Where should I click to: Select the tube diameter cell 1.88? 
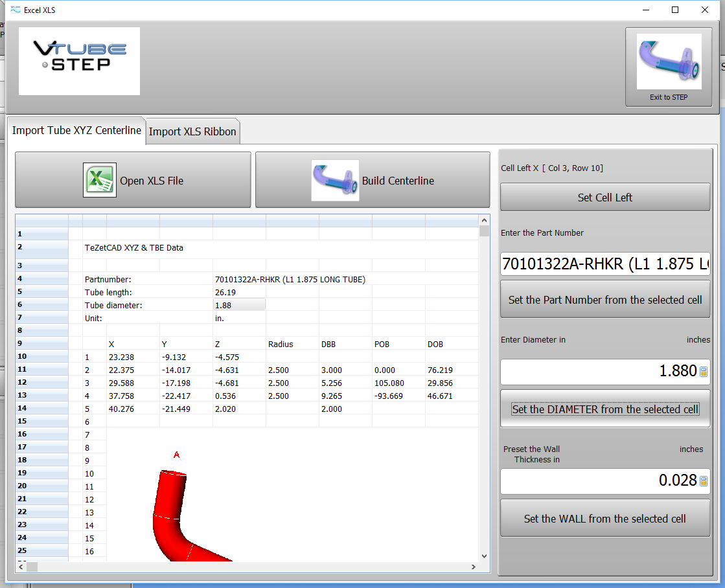click(238, 305)
